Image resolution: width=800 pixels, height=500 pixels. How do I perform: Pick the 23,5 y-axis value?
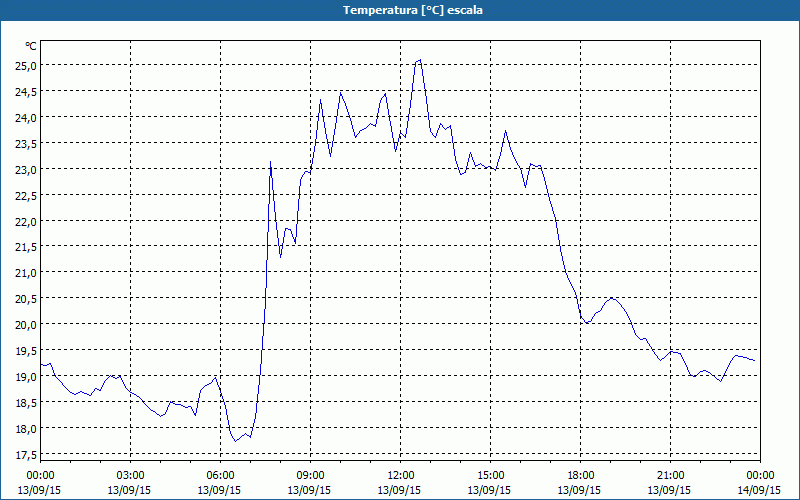(x=26, y=143)
